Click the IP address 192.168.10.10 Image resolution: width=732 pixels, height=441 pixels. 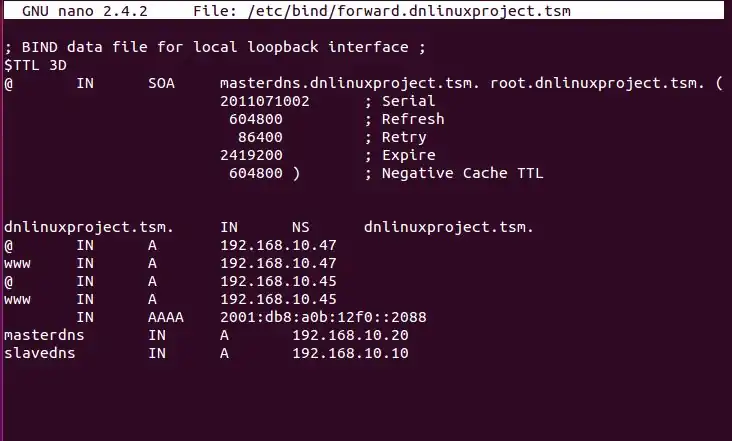coord(350,353)
